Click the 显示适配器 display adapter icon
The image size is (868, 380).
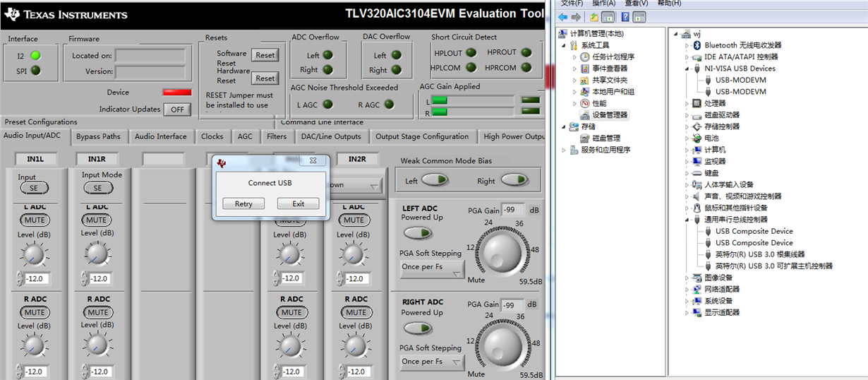pyautogui.click(x=697, y=312)
